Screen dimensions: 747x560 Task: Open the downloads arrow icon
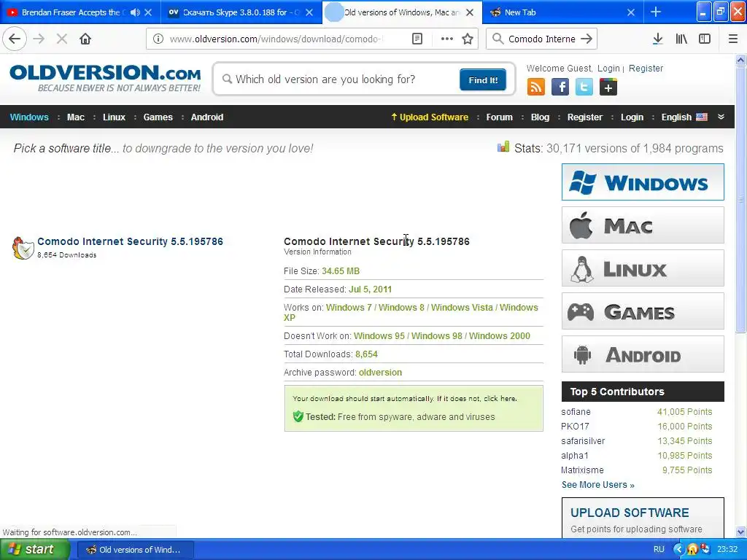[657, 39]
